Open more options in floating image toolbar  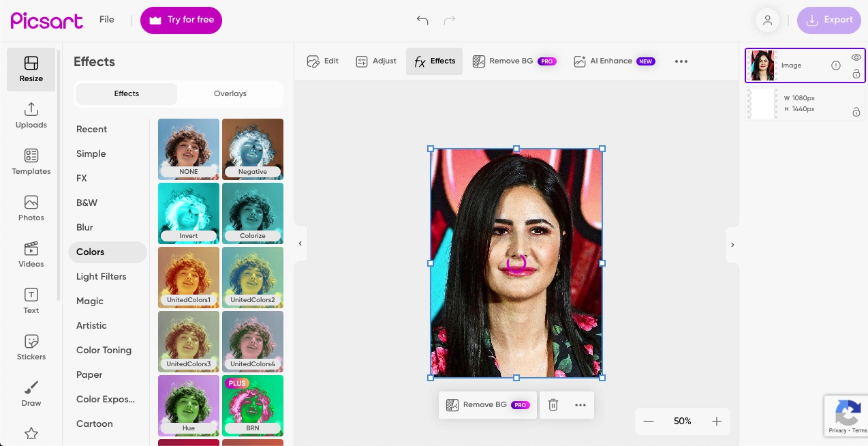click(580, 405)
